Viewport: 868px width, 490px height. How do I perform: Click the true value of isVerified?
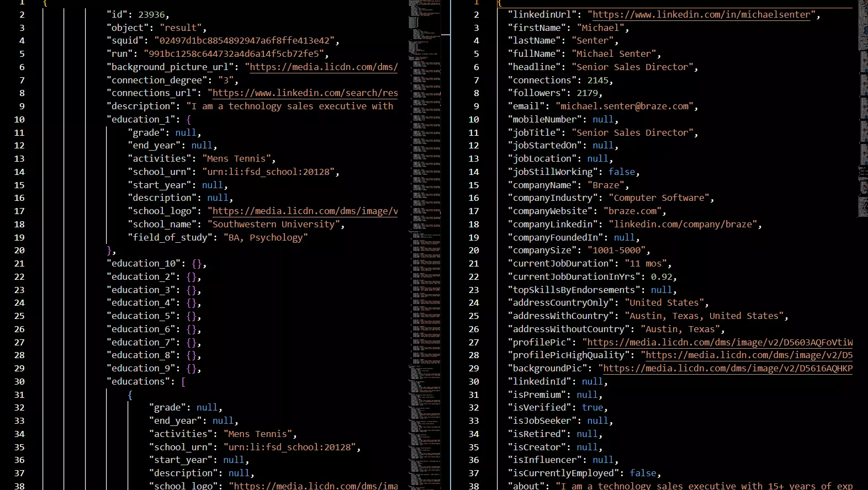click(x=592, y=408)
